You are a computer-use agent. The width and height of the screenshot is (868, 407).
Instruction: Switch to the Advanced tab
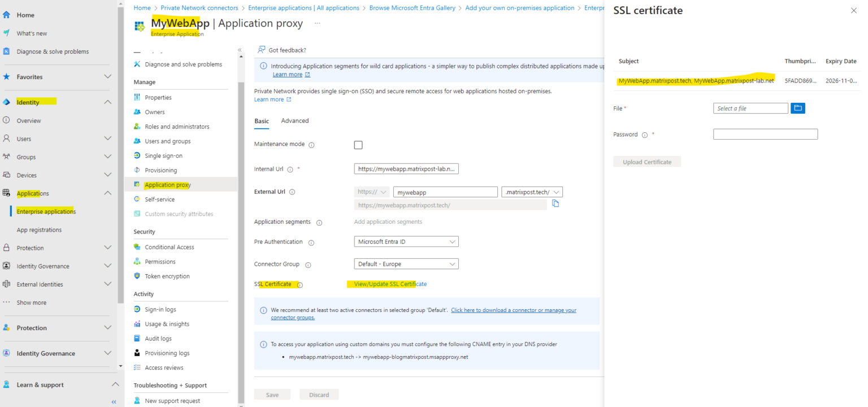[294, 120]
